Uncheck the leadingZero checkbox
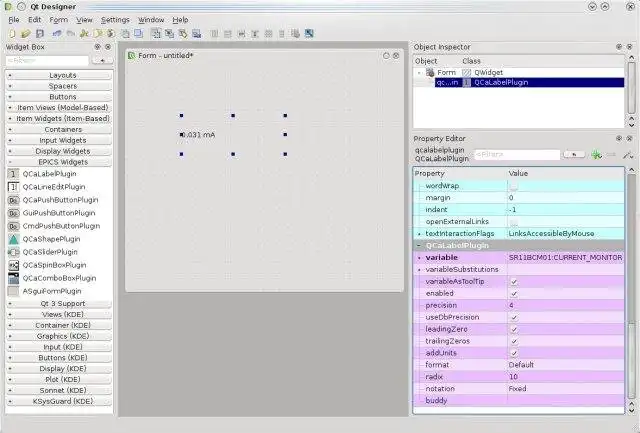 click(514, 329)
